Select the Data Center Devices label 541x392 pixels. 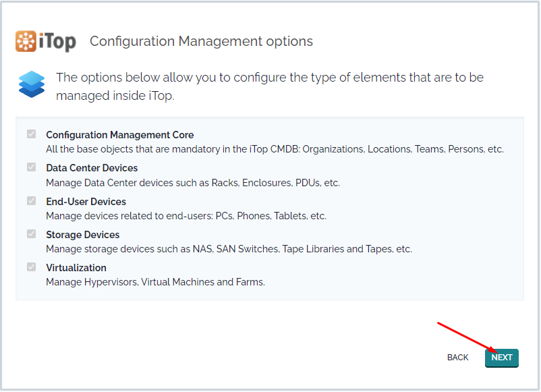pos(92,168)
